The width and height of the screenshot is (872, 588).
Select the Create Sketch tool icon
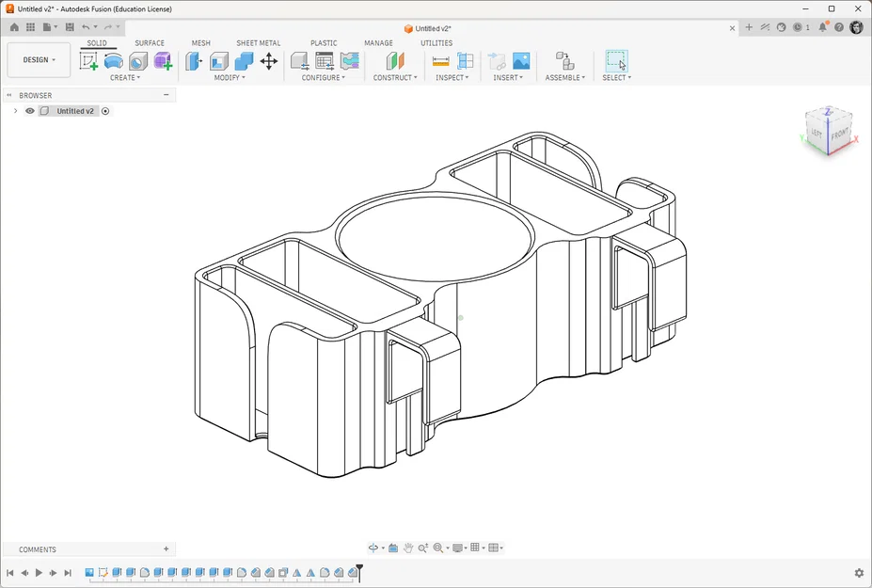pyautogui.click(x=88, y=60)
